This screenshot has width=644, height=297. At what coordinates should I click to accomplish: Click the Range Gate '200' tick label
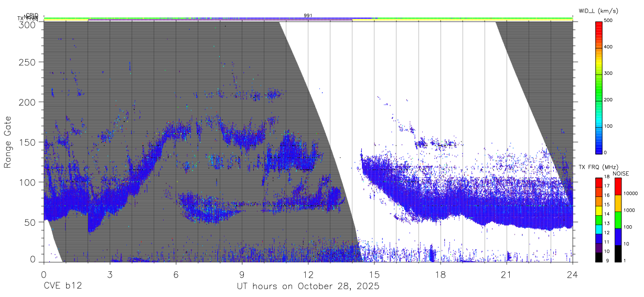click(27, 102)
